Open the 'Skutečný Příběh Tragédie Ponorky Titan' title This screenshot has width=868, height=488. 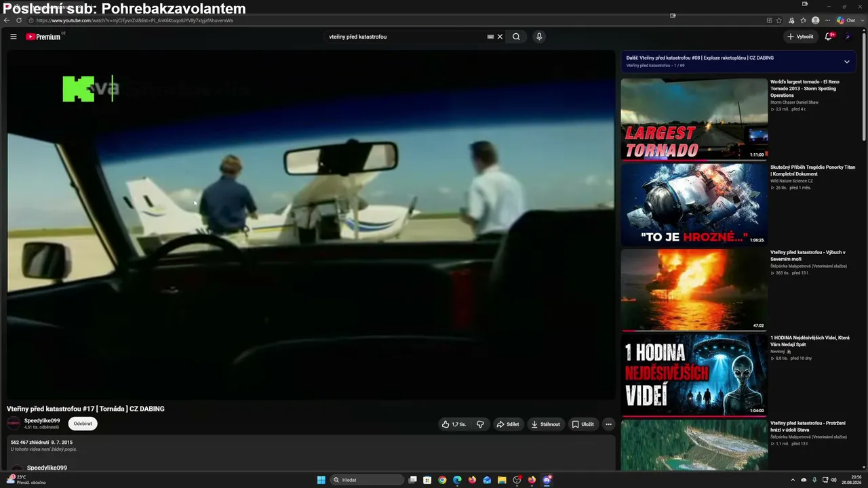[x=812, y=170]
